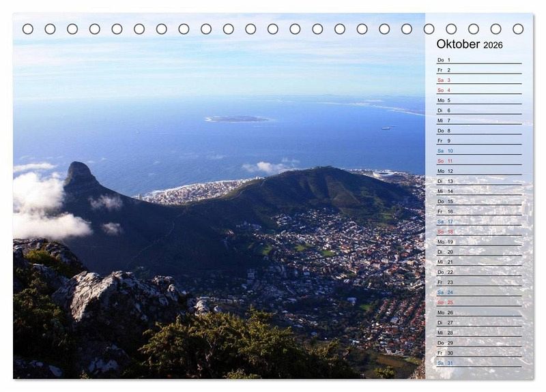This screenshot has width=546, height=392.
Task: Click the Fr 23 date line
Action: click(x=478, y=282)
